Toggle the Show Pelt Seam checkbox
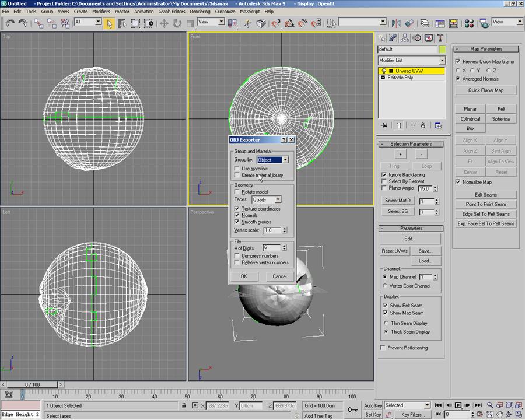 tap(384, 305)
